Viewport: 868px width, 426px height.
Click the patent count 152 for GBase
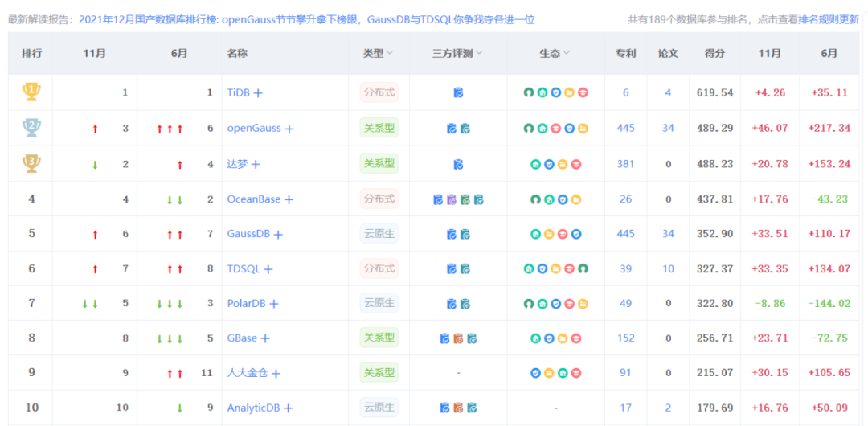click(x=625, y=338)
